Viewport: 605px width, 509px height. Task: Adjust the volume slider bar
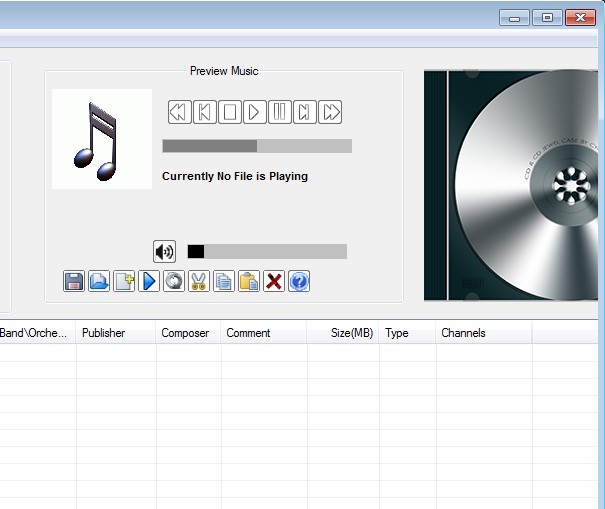click(266, 252)
